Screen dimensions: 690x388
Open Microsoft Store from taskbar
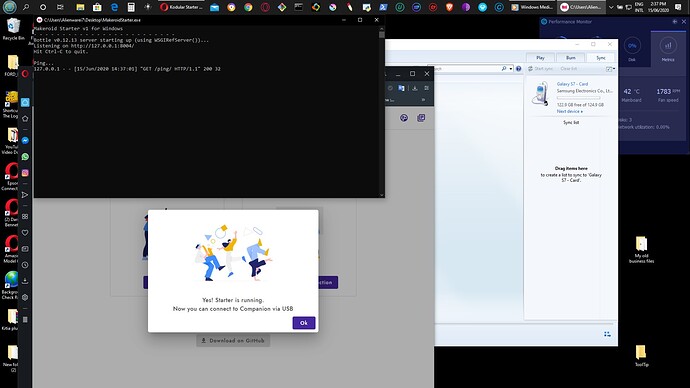tap(97, 7)
